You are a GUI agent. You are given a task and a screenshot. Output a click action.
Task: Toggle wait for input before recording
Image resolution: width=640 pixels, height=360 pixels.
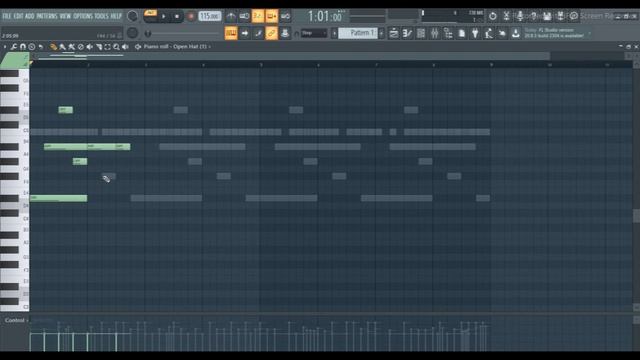[244, 16]
